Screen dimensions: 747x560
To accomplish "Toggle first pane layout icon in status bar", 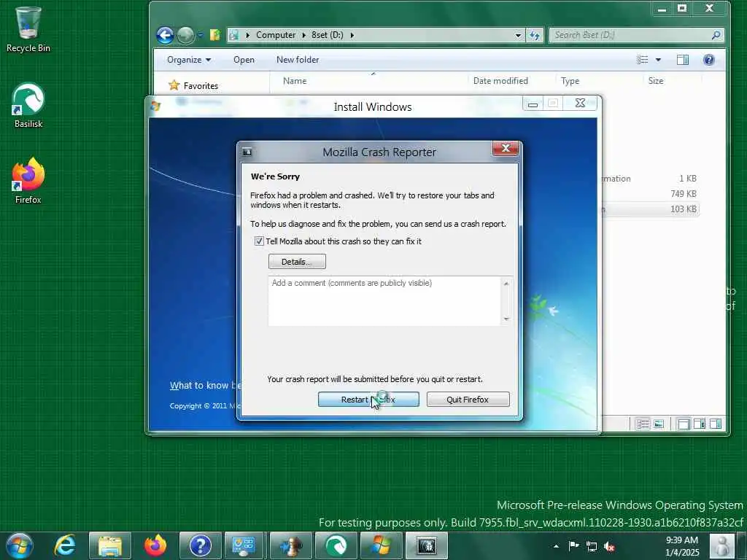I will tap(684, 424).
